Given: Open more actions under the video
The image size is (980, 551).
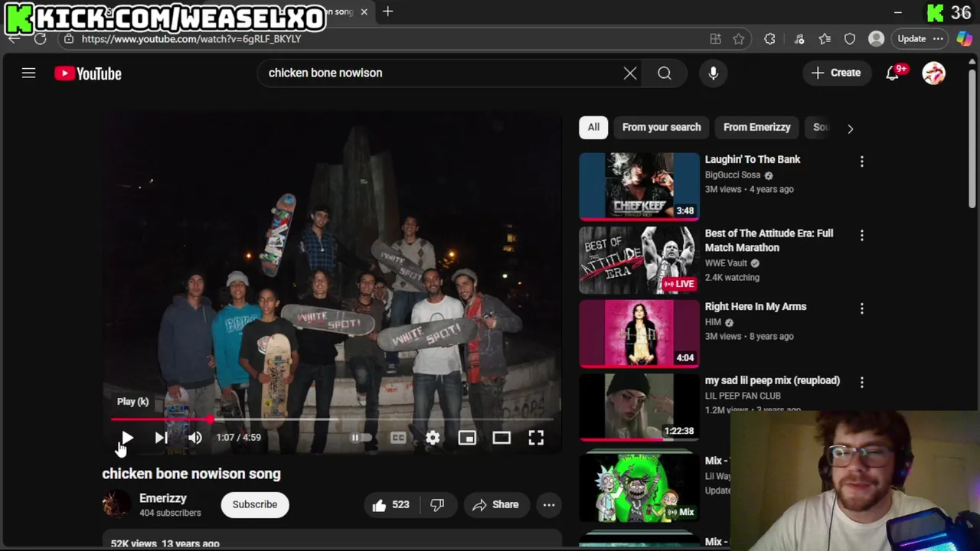Looking at the screenshot, I should pyautogui.click(x=549, y=504).
